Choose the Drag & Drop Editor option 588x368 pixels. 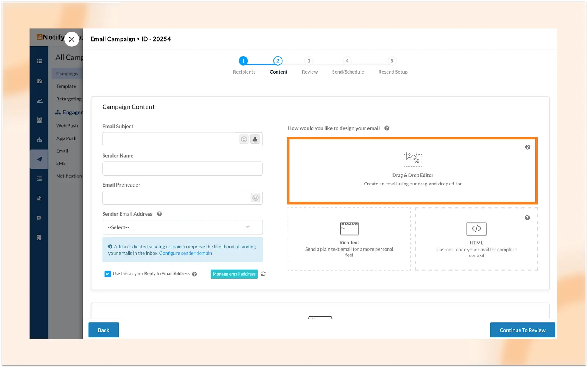pyautogui.click(x=412, y=171)
